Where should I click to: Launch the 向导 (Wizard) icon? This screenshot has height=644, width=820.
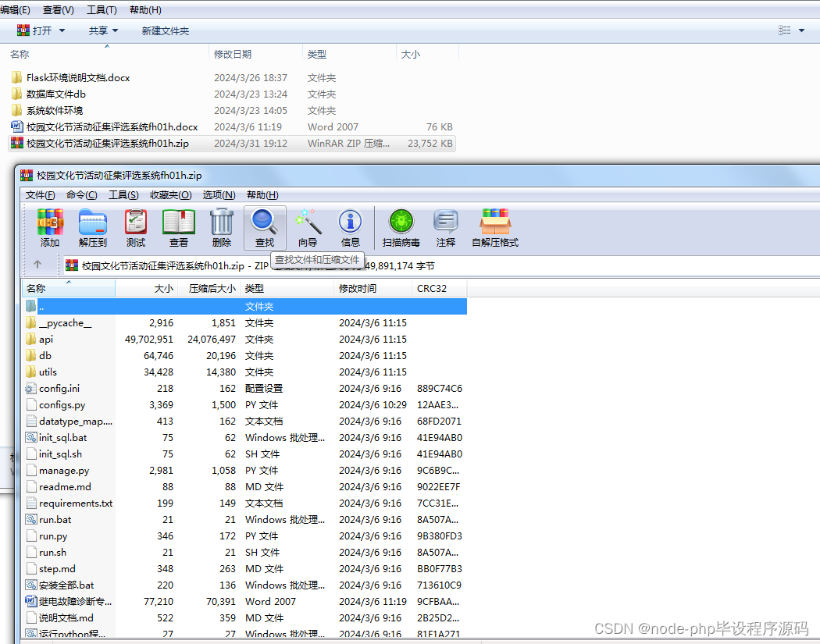click(308, 226)
